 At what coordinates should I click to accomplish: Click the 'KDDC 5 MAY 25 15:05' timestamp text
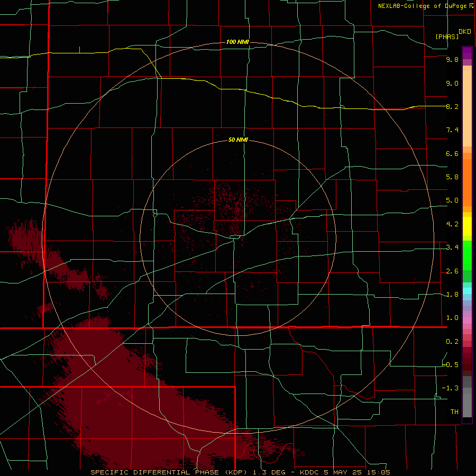pyautogui.click(x=345, y=472)
